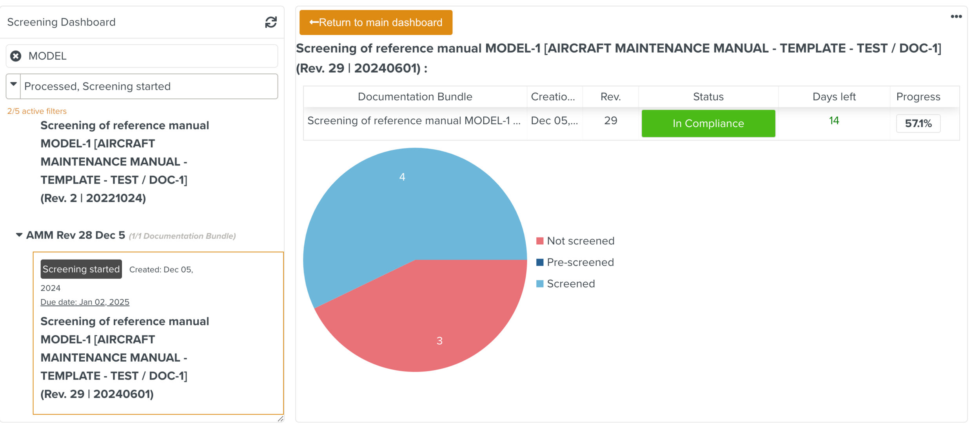Click the Due date: Jan 02, 2025 link
Viewport: 980px width, 429px height.
tap(85, 302)
